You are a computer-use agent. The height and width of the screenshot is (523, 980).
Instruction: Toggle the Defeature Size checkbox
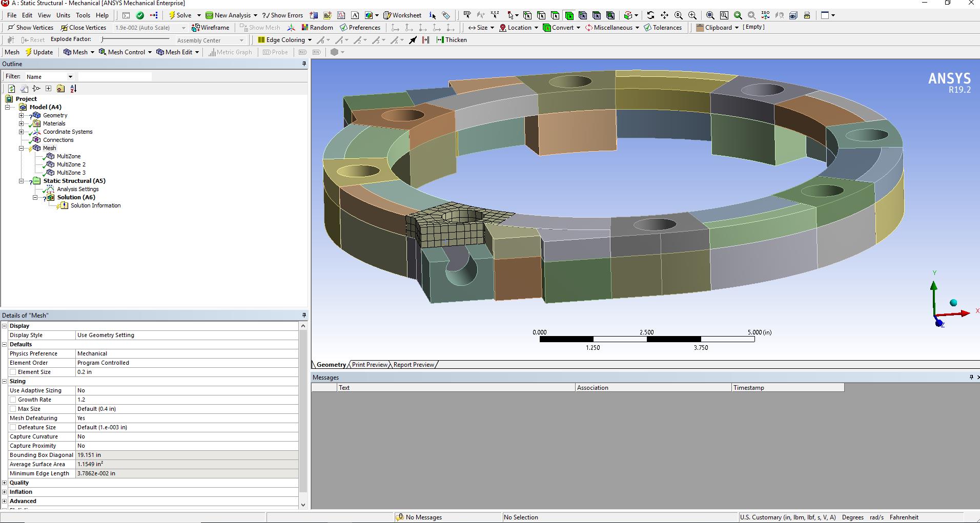[13, 427]
